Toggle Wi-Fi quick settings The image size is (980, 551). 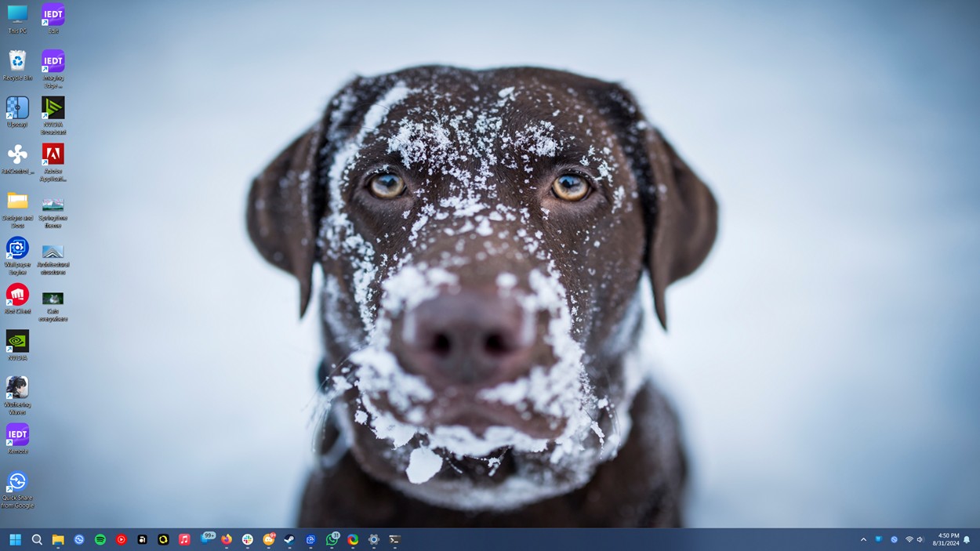(908, 539)
